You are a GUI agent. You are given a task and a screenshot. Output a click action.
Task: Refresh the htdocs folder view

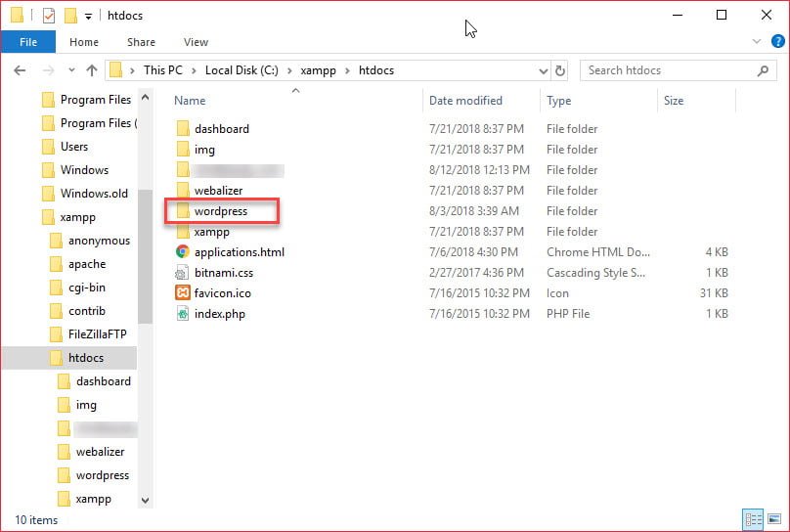click(560, 70)
